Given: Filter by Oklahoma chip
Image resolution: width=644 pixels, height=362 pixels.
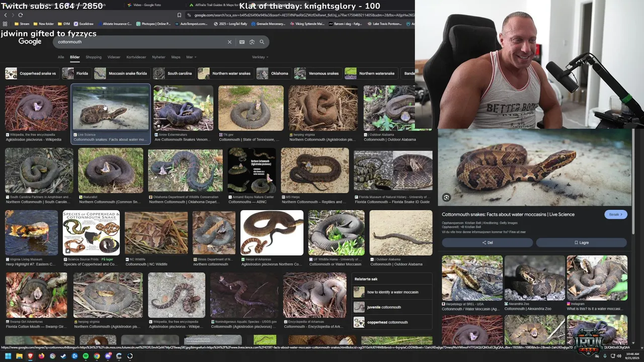Looking at the screenshot, I should pyautogui.click(x=273, y=73).
